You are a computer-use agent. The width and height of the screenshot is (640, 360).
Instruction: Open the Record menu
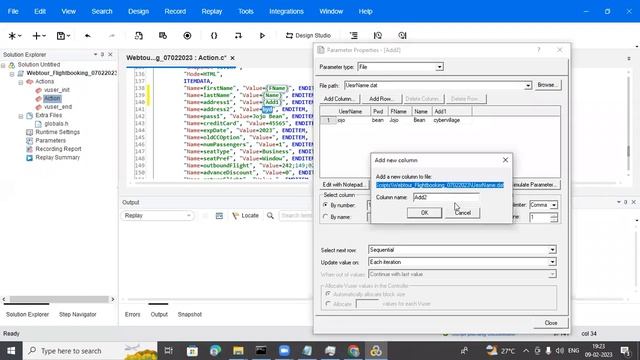click(175, 11)
